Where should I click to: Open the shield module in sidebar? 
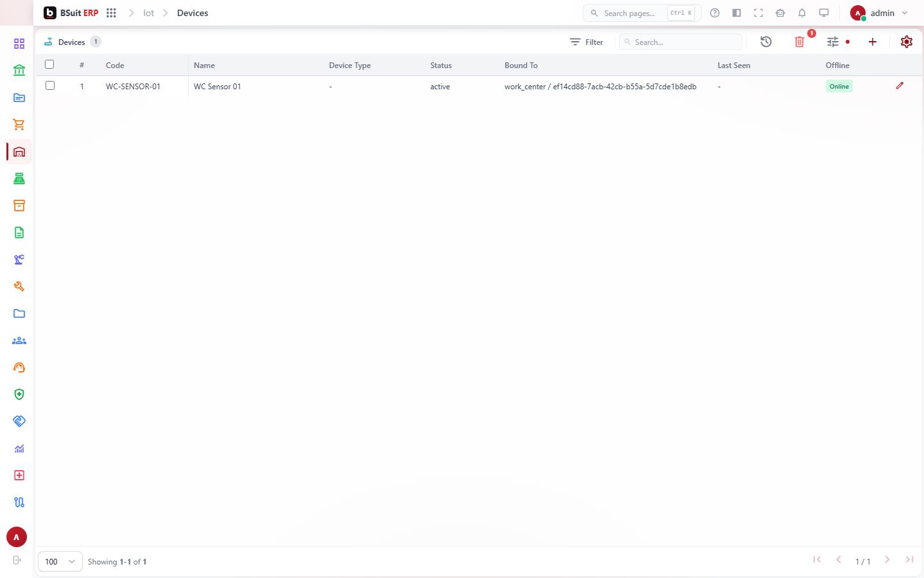pos(19,394)
